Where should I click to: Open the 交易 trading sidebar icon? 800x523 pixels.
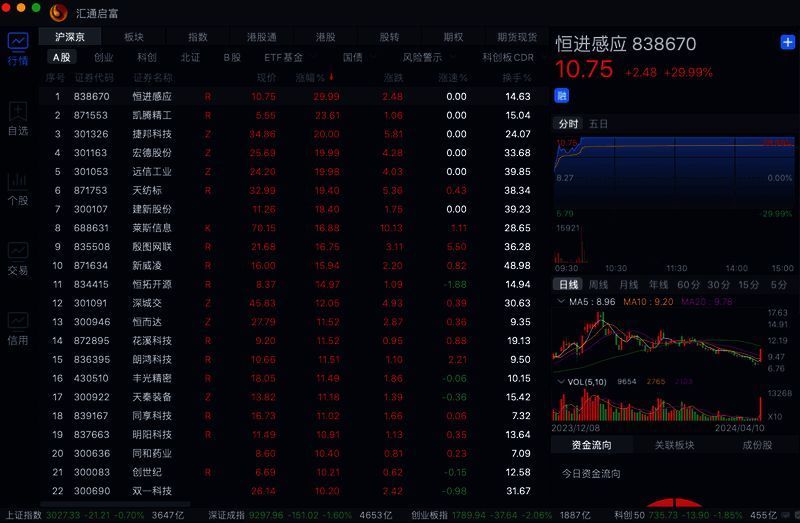pos(18,258)
